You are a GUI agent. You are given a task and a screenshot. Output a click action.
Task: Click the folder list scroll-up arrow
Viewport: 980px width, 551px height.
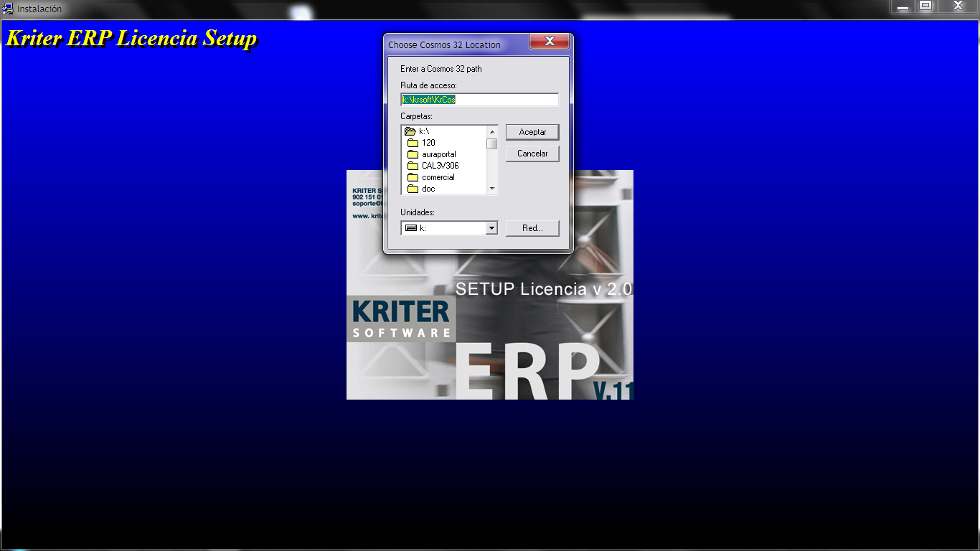(492, 131)
